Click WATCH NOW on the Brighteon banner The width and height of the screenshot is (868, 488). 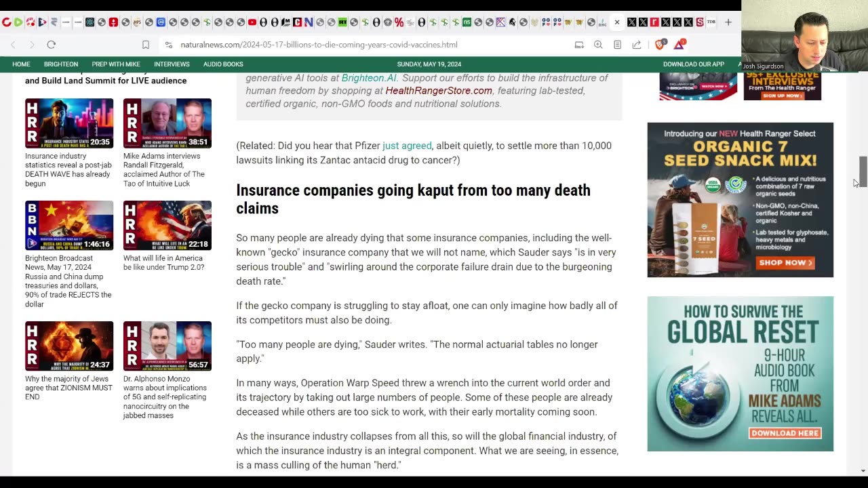[x=714, y=86]
